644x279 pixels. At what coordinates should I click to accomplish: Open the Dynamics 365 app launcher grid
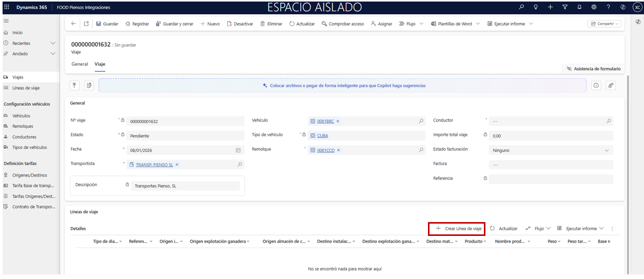coord(7,7)
